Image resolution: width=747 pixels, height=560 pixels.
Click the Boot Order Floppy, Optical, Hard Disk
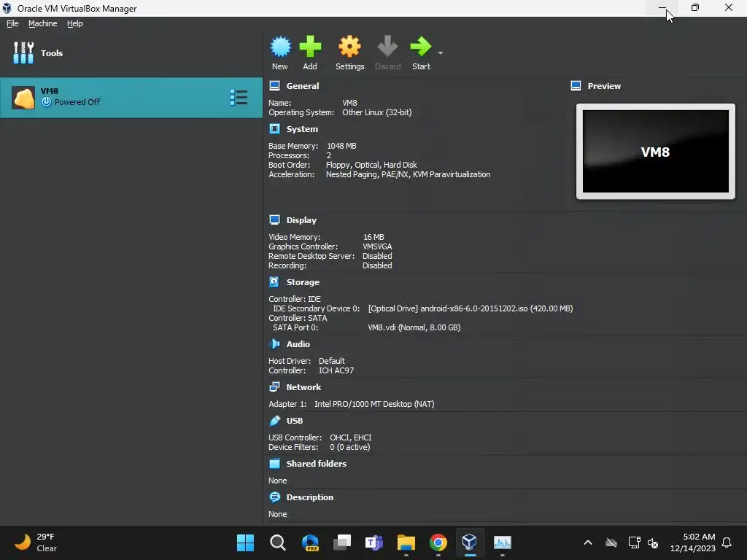[x=371, y=165]
